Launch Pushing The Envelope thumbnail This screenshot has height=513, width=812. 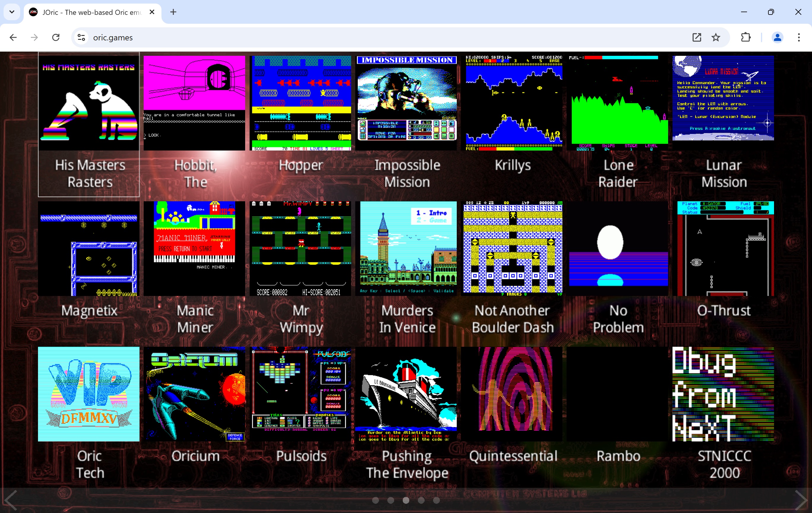[x=406, y=394]
